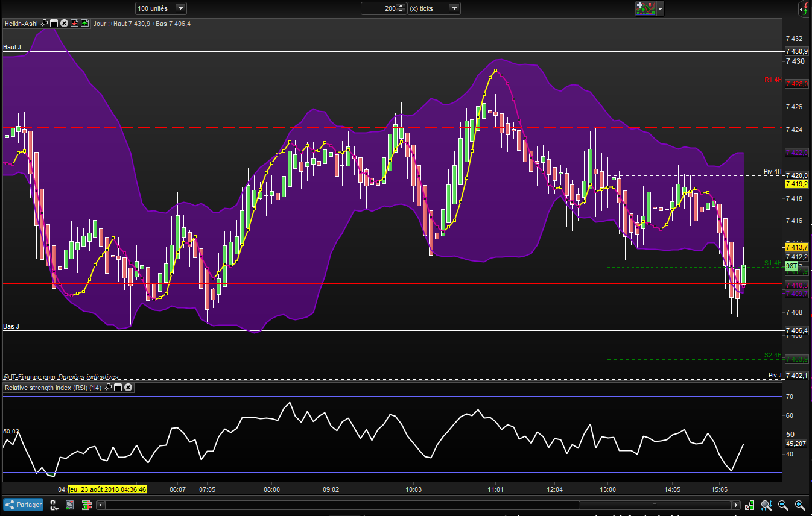Open the order list icon in bottom toolbar
Screen dimensions: 812x516
pyautogui.click(x=70, y=505)
